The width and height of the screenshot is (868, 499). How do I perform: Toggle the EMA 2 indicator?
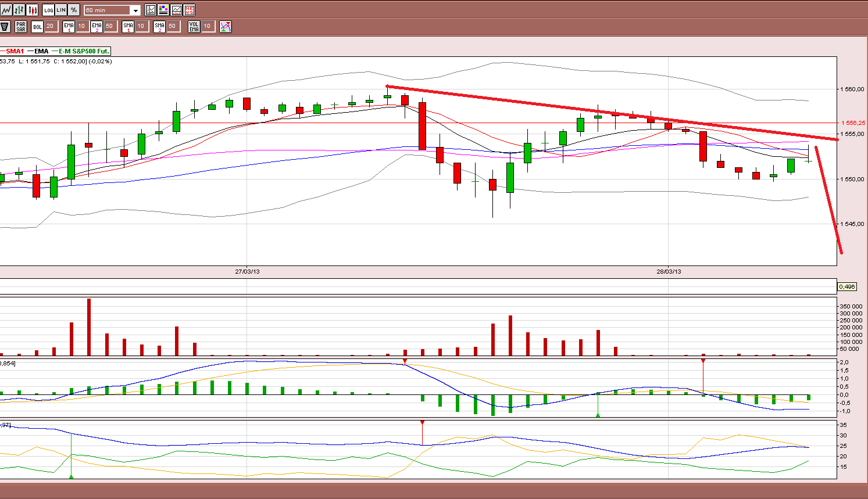point(97,27)
